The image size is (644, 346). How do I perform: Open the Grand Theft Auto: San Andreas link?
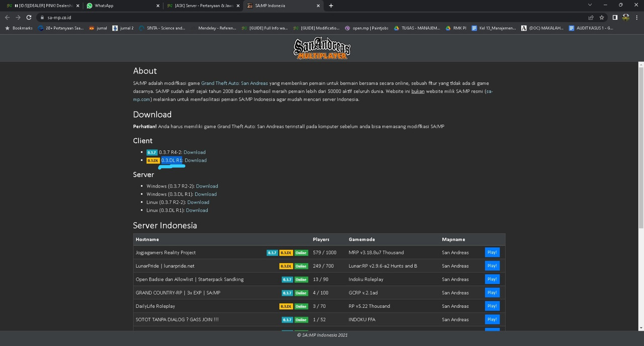(x=234, y=83)
